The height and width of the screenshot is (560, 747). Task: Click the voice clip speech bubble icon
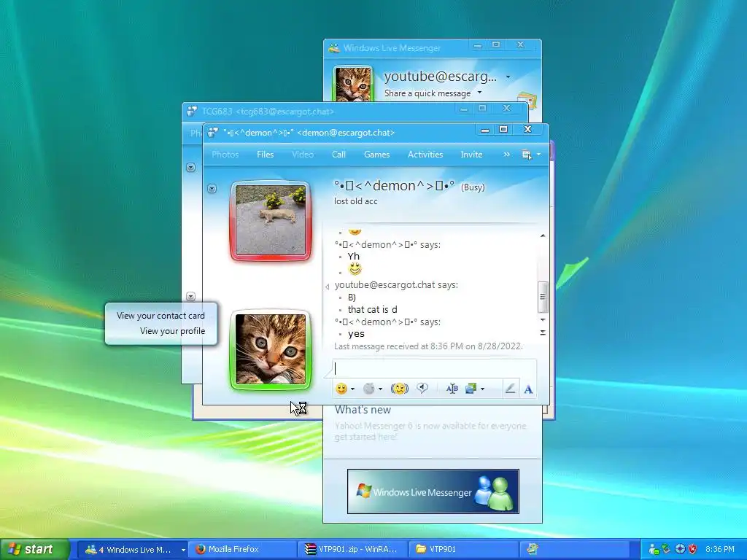[422, 389]
